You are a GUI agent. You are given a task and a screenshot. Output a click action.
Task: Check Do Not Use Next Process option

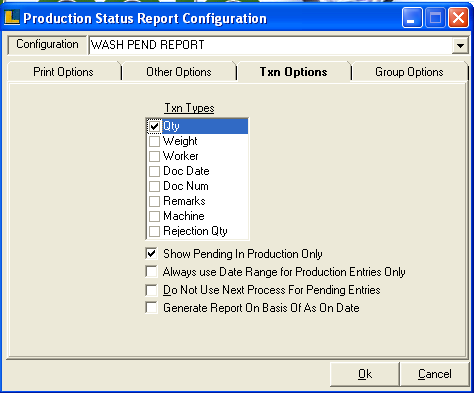151,290
